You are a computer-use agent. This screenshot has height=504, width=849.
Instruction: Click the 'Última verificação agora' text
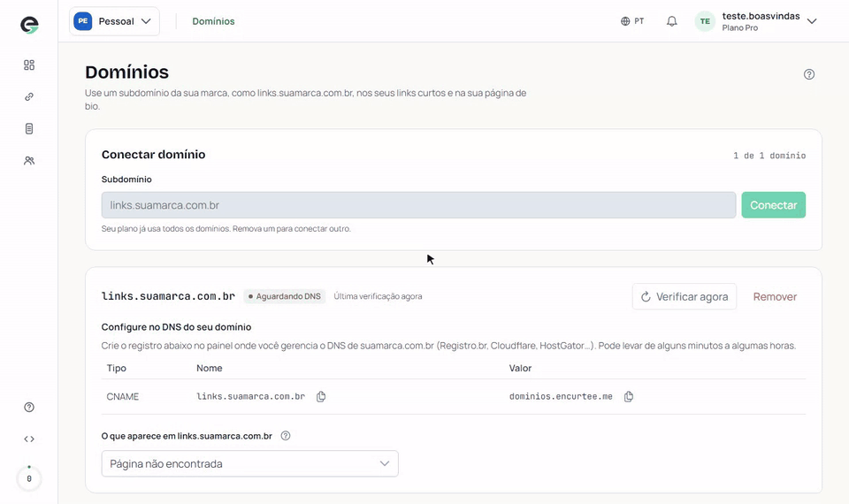(x=378, y=296)
